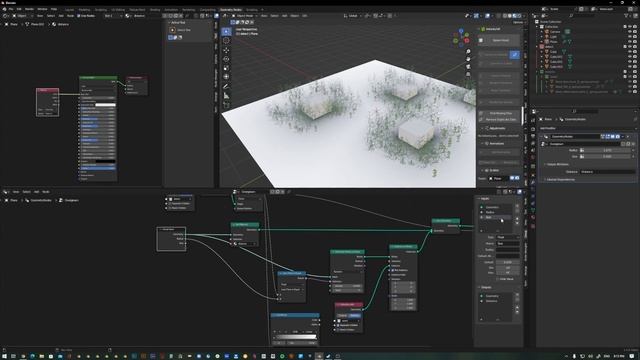Open the Render menu

point(29,9)
